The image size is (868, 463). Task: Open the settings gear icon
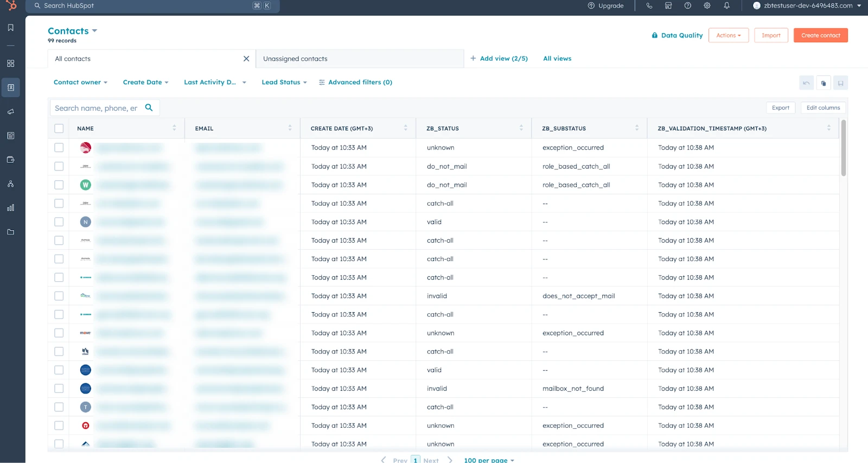707,6
